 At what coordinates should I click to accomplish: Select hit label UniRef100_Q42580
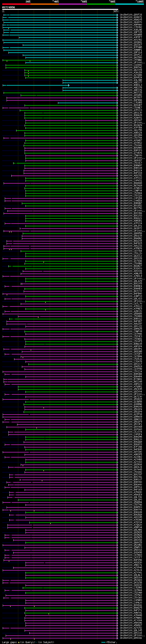[131, 58]
